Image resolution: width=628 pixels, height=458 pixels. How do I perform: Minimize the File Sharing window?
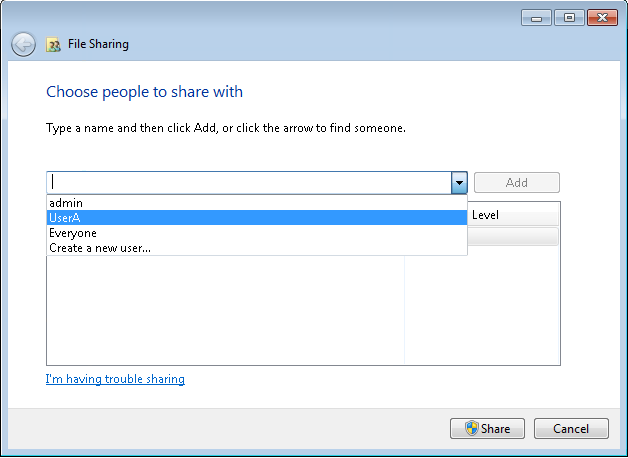click(x=536, y=18)
